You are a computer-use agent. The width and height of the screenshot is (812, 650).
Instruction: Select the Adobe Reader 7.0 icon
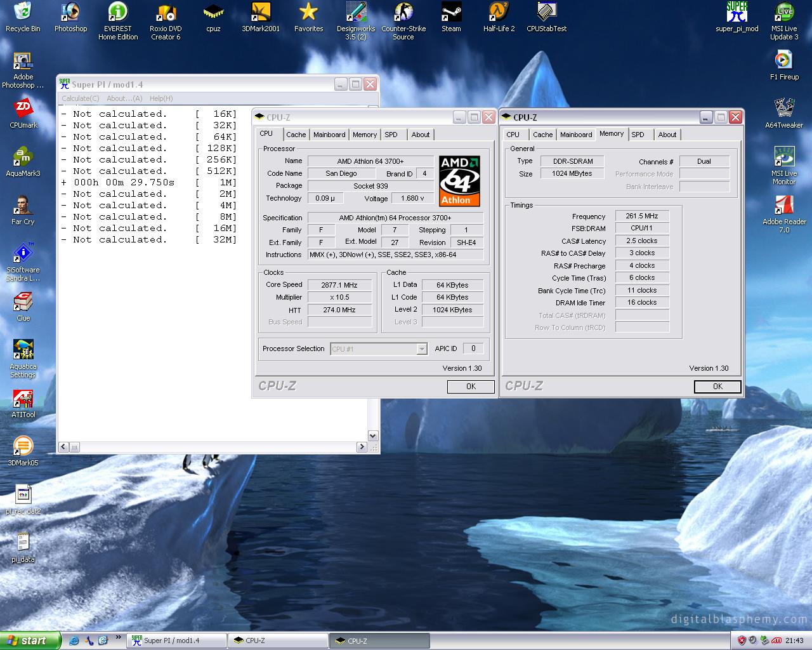point(784,214)
